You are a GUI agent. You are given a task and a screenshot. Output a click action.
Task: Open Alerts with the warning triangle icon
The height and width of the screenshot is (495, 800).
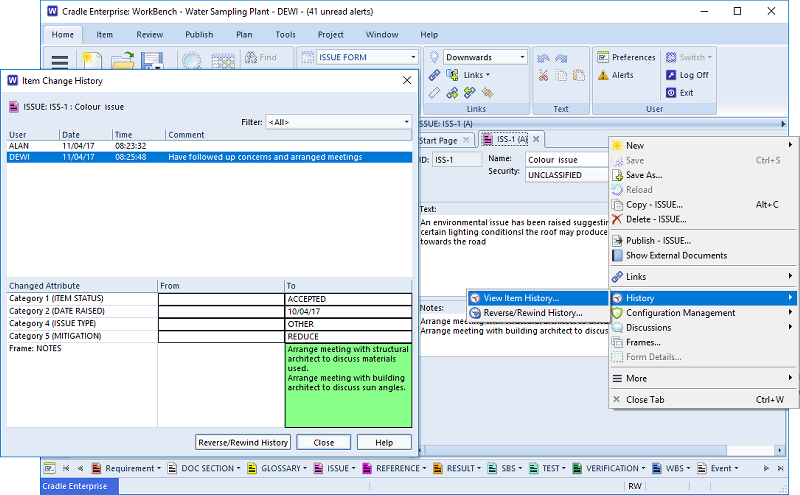pyautogui.click(x=603, y=75)
